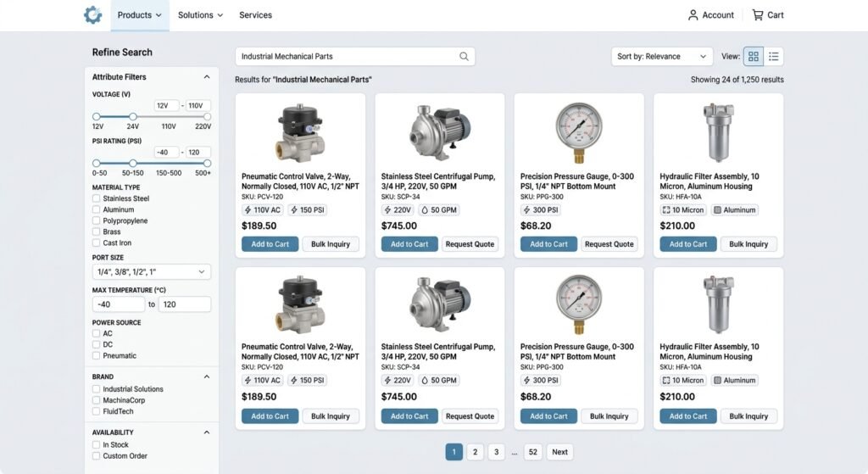Add first row Pneumatic Valve to cart
The width and height of the screenshot is (868, 474).
pyautogui.click(x=270, y=244)
